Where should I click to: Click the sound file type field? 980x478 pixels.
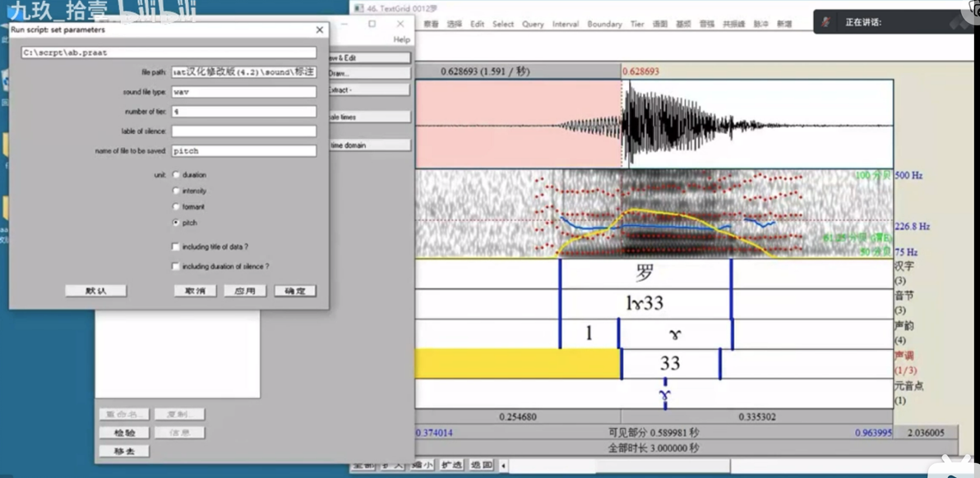click(243, 92)
